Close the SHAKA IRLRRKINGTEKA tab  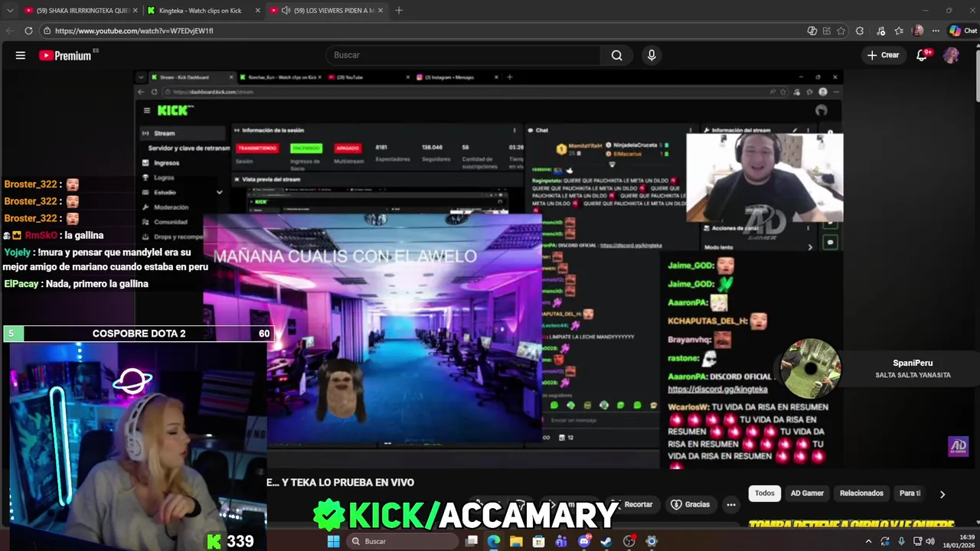(135, 11)
